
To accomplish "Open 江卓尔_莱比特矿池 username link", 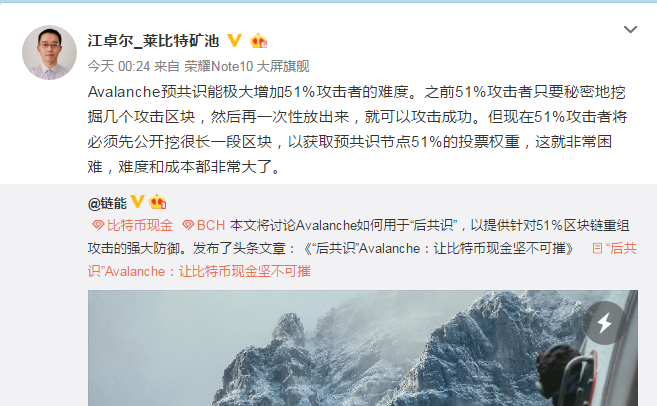I will tap(153, 41).
